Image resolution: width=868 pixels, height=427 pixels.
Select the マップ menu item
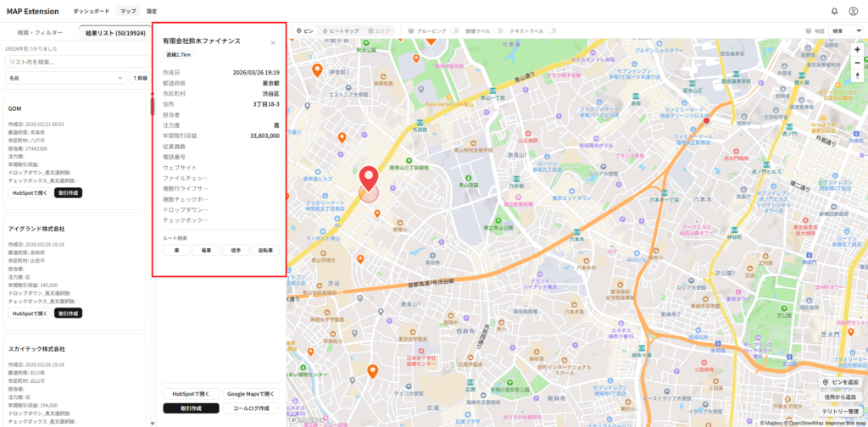(129, 11)
